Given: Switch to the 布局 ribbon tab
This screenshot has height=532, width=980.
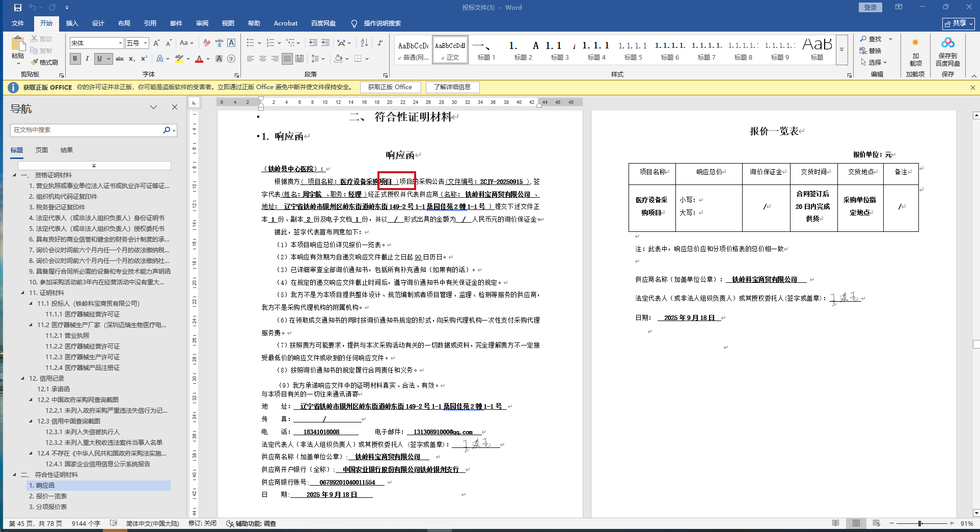Looking at the screenshot, I should pos(124,23).
